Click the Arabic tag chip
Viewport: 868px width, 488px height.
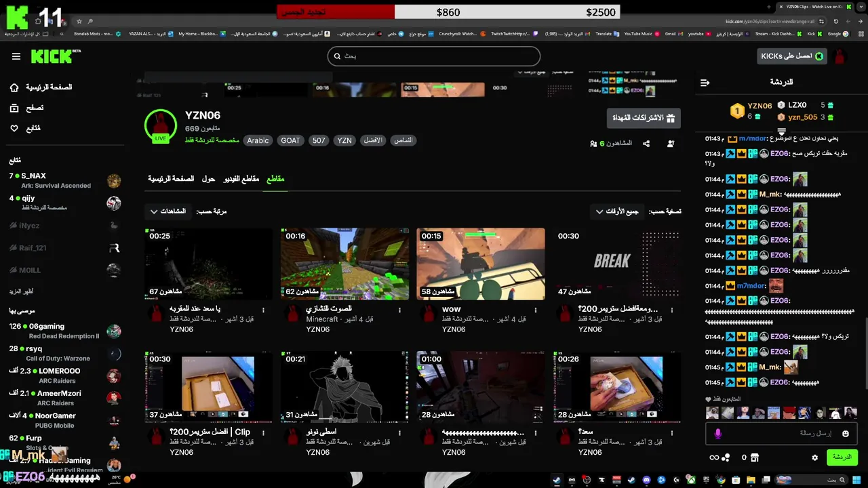coord(258,141)
